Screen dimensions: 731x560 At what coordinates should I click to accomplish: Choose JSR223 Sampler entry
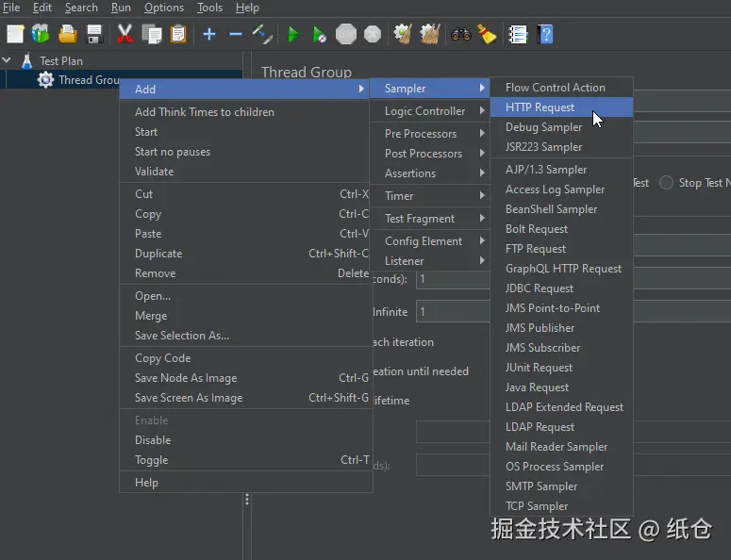pyautogui.click(x=562, y=147)
